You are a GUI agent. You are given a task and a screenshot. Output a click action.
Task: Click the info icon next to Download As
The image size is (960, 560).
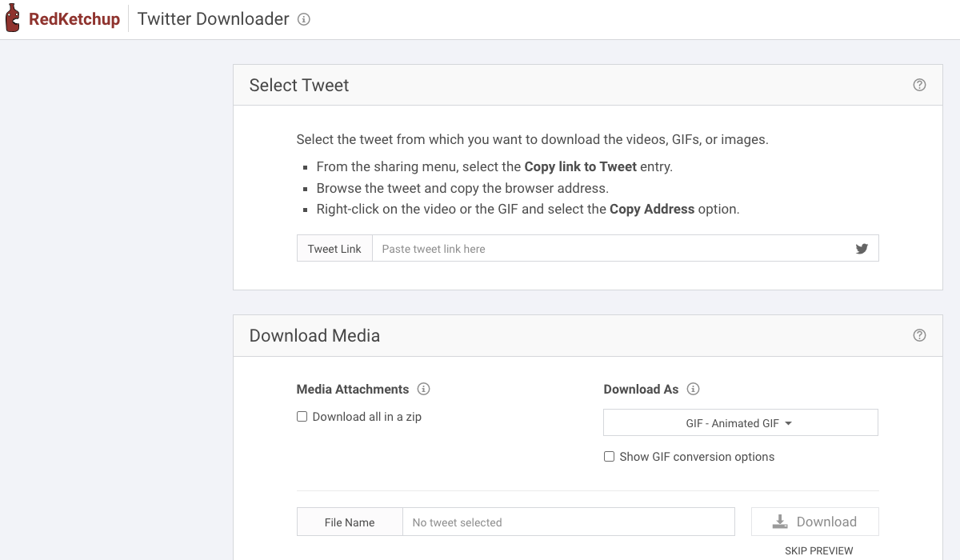pyautogui.click(x=693, y=389)
